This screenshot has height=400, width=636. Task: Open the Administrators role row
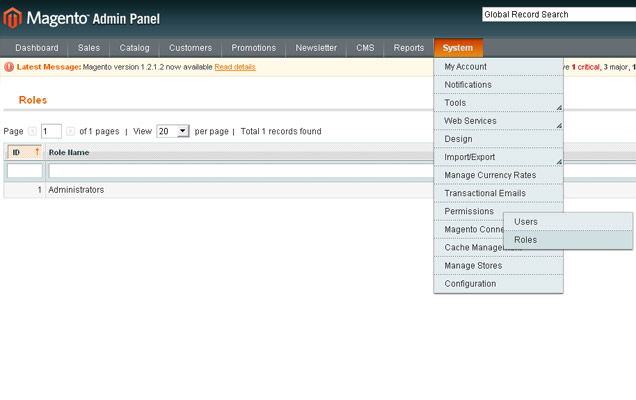click(x=218, y=190)
